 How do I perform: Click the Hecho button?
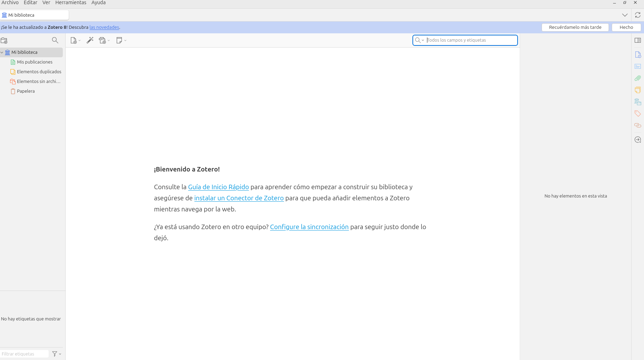coord(626,27)
